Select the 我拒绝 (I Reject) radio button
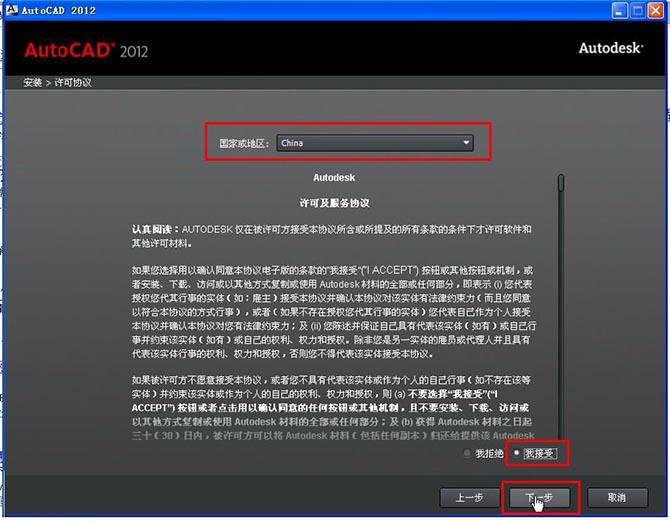 tap(467, 453)
